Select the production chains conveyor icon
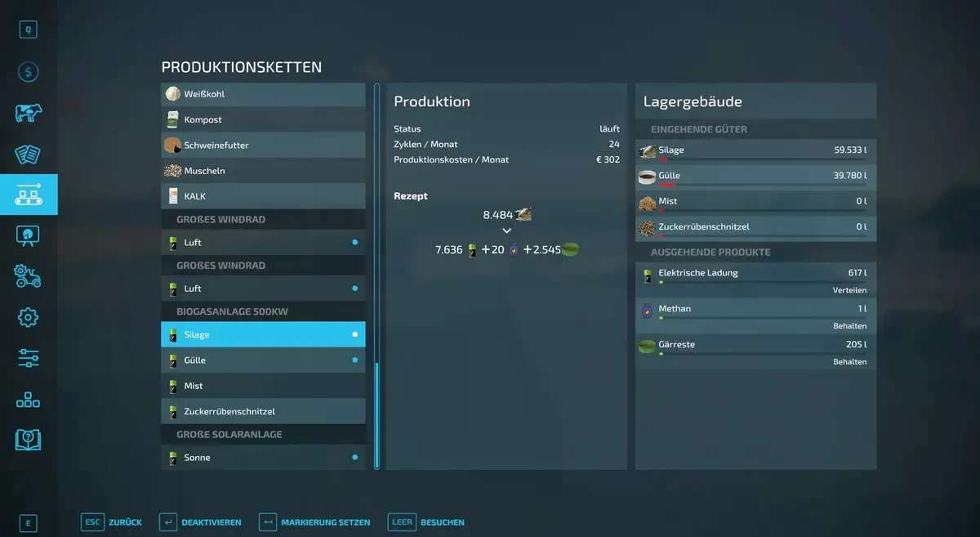Image resolution: width=980 pixels, height=537 pixels. 29,195
